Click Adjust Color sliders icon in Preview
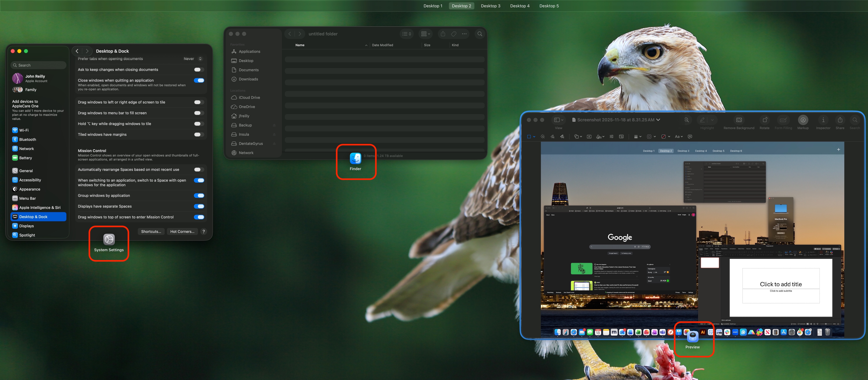The image size is (868, 380). pyautogui.click(x=611, y=137)
